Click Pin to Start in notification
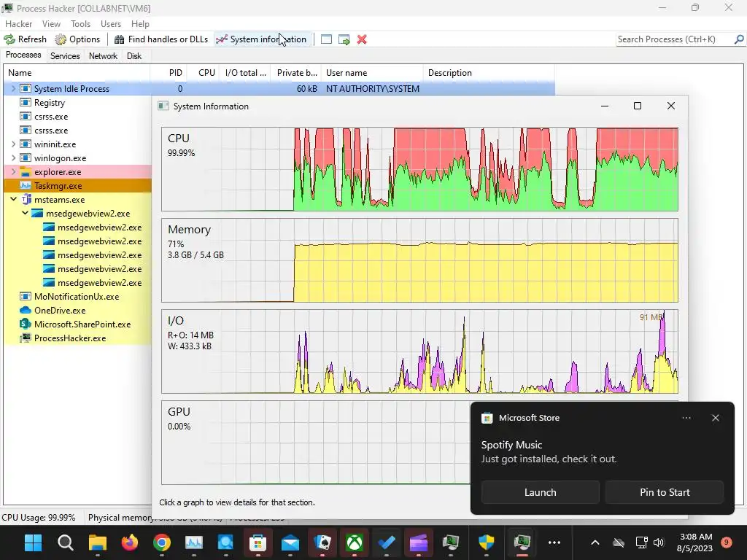The width and height of the screenshot is (747, 560). [665, 492]
